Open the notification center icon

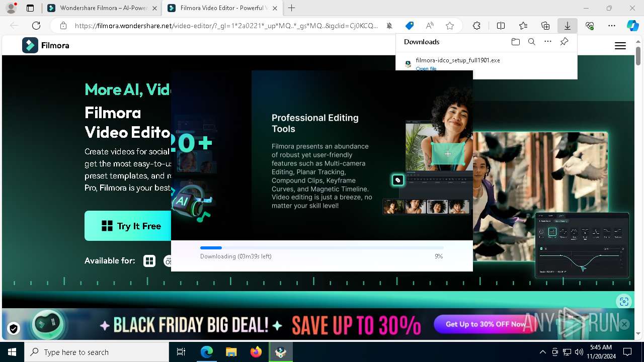627,352
